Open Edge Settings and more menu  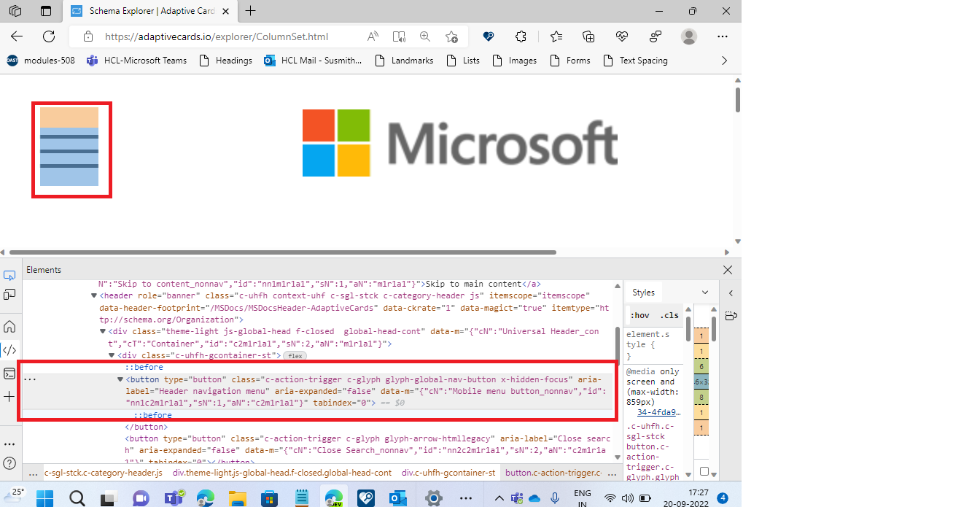point(723,36)
